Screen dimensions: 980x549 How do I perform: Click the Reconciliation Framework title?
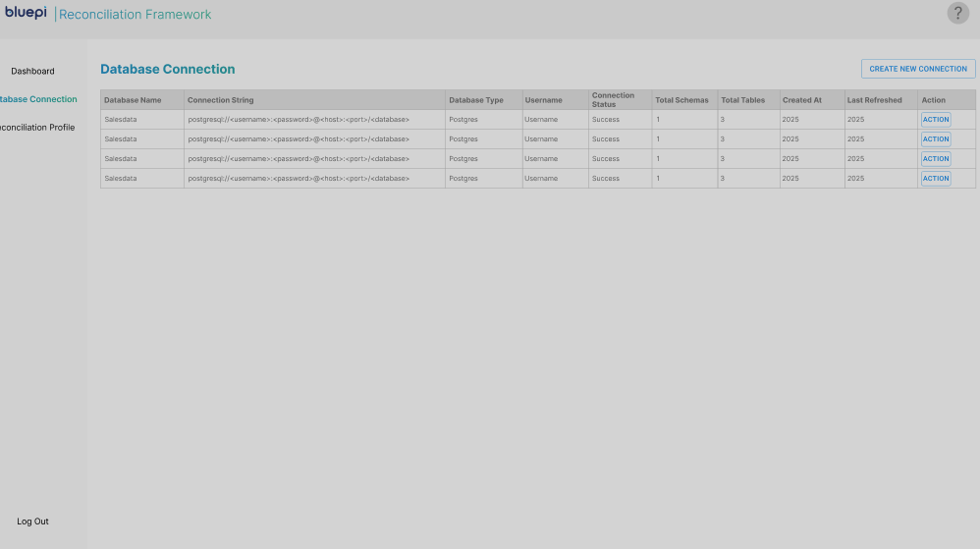[x=135, y=15]
